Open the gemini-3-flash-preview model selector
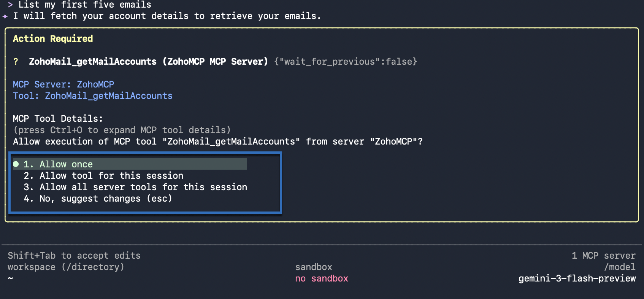The width and height of the screenshot is (644, 299). (577, 278)
